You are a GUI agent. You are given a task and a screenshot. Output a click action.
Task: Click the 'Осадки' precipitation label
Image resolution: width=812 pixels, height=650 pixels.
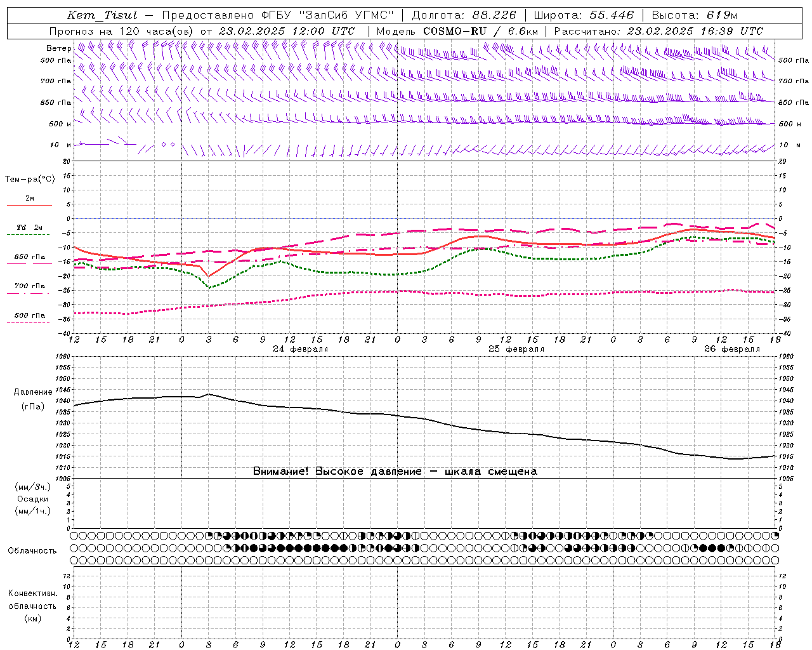coord(33,499)
